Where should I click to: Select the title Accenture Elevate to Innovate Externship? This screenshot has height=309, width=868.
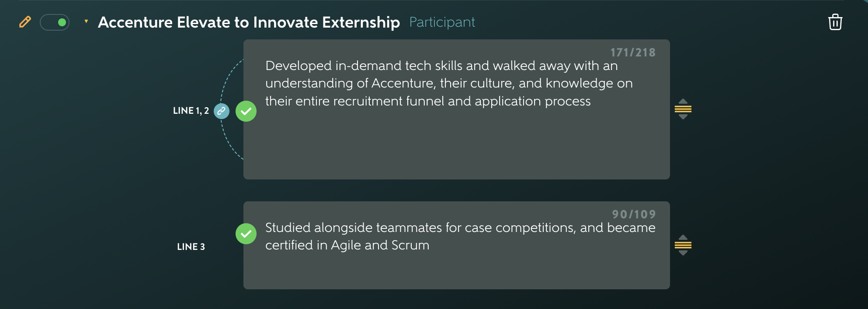250,22
